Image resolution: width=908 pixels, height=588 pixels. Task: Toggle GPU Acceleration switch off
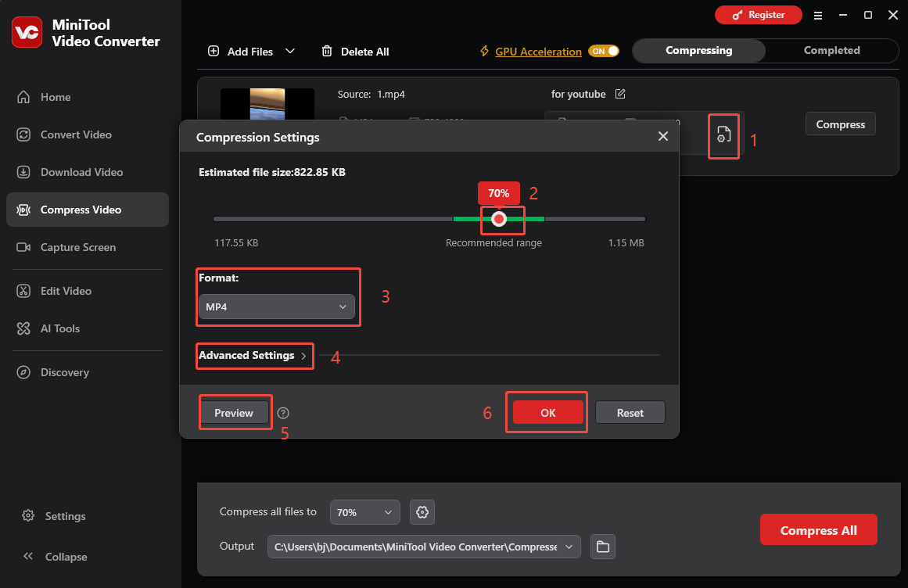604,51
